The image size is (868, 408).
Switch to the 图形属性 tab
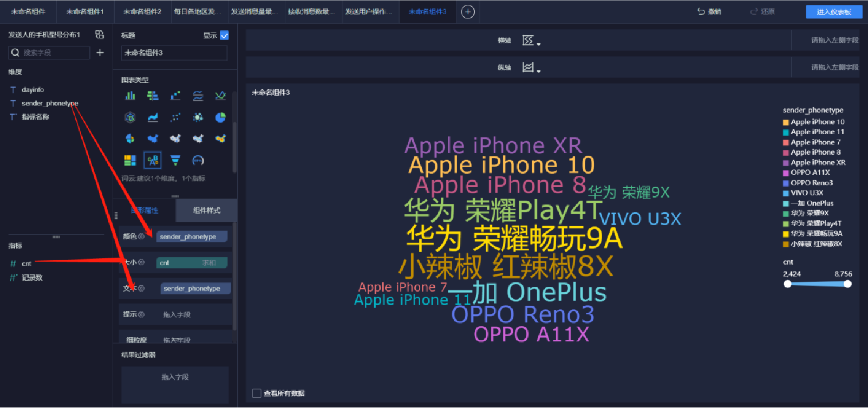(145, 210)
